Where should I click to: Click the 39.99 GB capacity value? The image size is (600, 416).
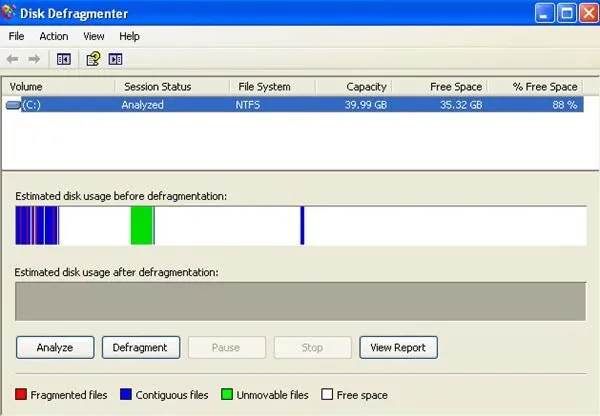(x=366, y=105)
